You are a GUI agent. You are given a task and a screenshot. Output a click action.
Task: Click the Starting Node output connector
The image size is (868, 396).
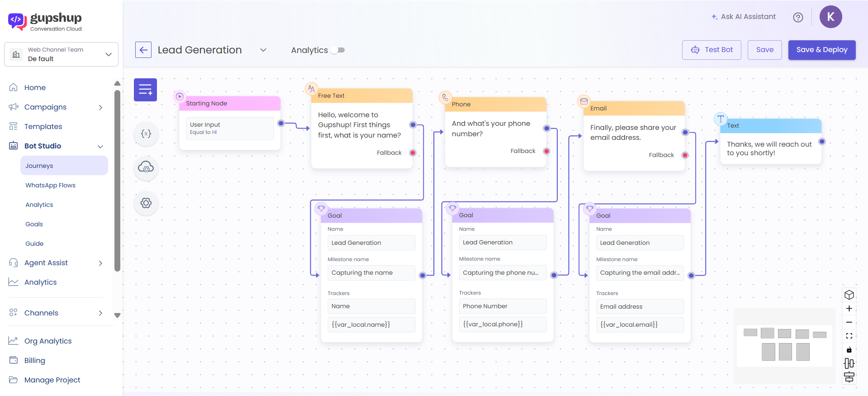click(281, 123)
